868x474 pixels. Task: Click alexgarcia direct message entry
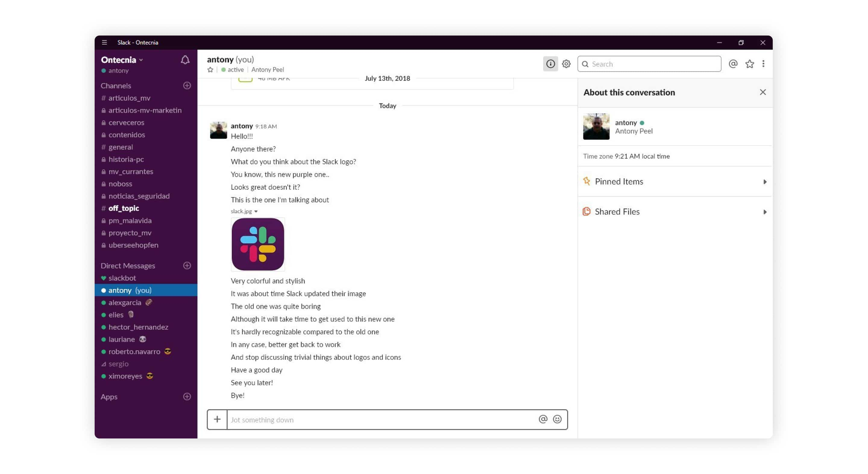coord(125,302)
